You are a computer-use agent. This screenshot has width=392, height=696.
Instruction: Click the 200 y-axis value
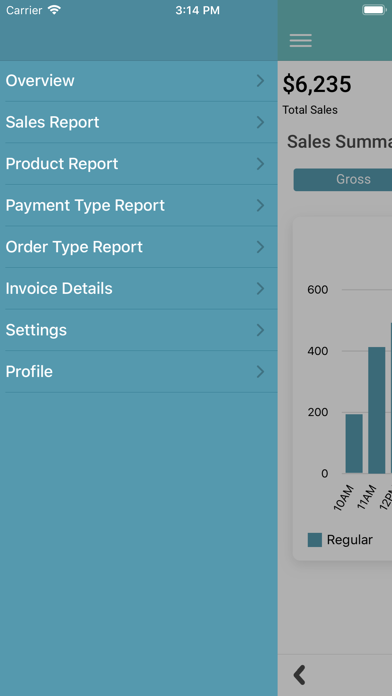317,412
